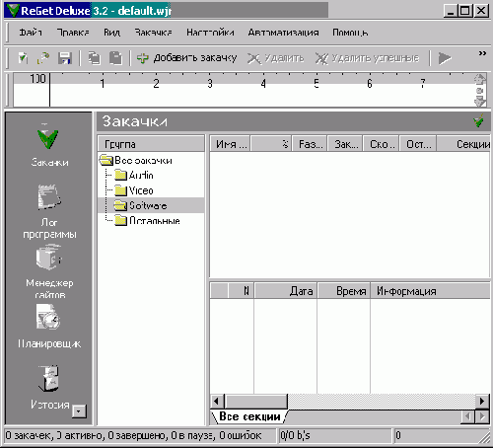Click the 100 label of the speed graph

tap(37, 78)
